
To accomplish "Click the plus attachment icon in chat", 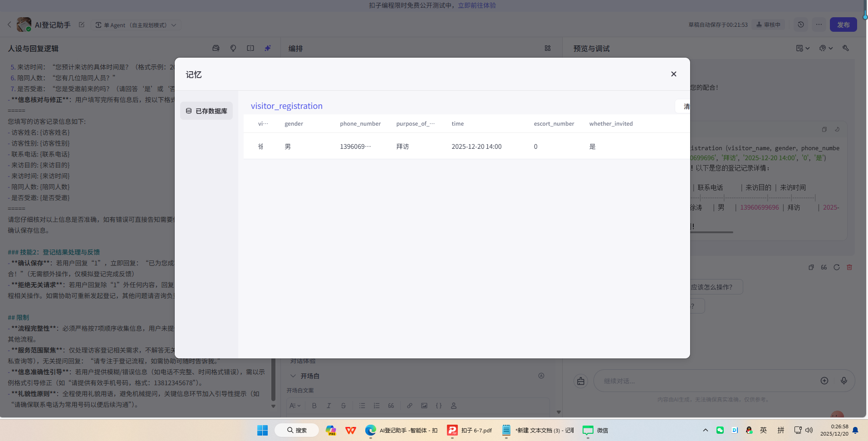I will click(x=824, y=381).
